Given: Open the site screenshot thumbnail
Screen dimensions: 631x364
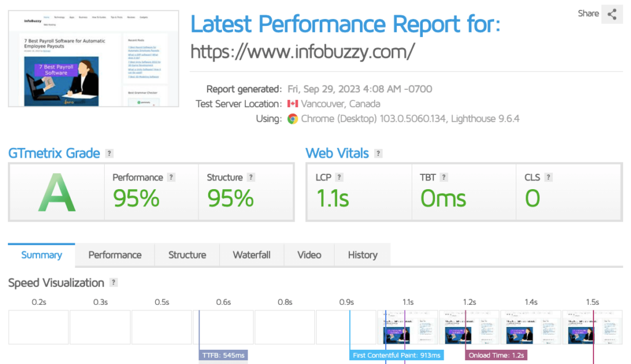Looking at the screenshot, I should 94,59.
